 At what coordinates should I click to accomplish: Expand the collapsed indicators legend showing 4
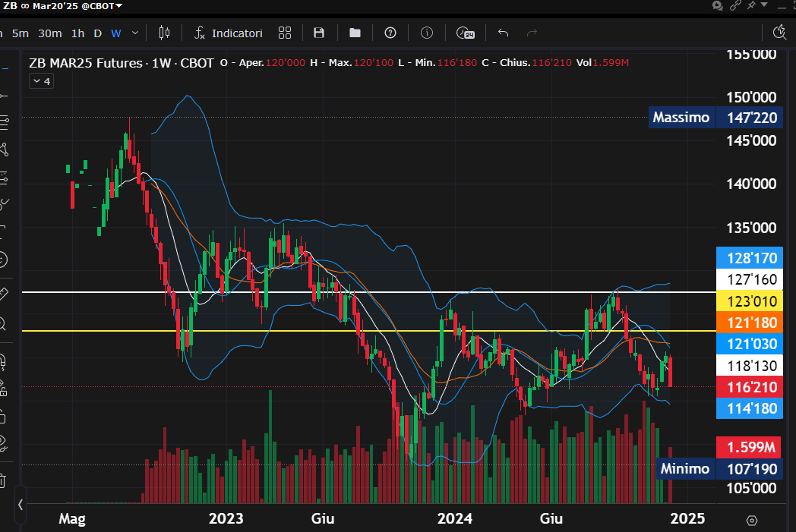coord(42,81)
